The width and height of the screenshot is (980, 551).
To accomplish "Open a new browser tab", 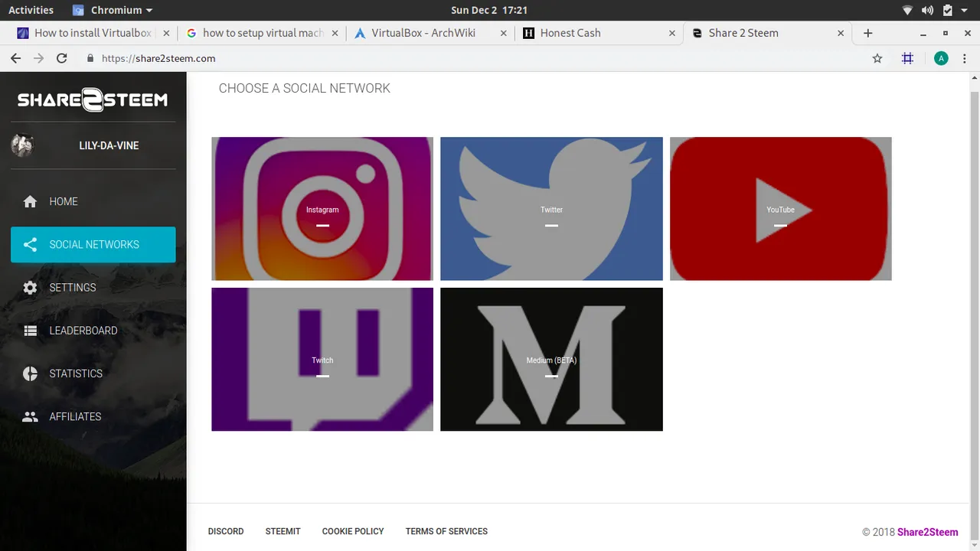I will click(867, 33).
